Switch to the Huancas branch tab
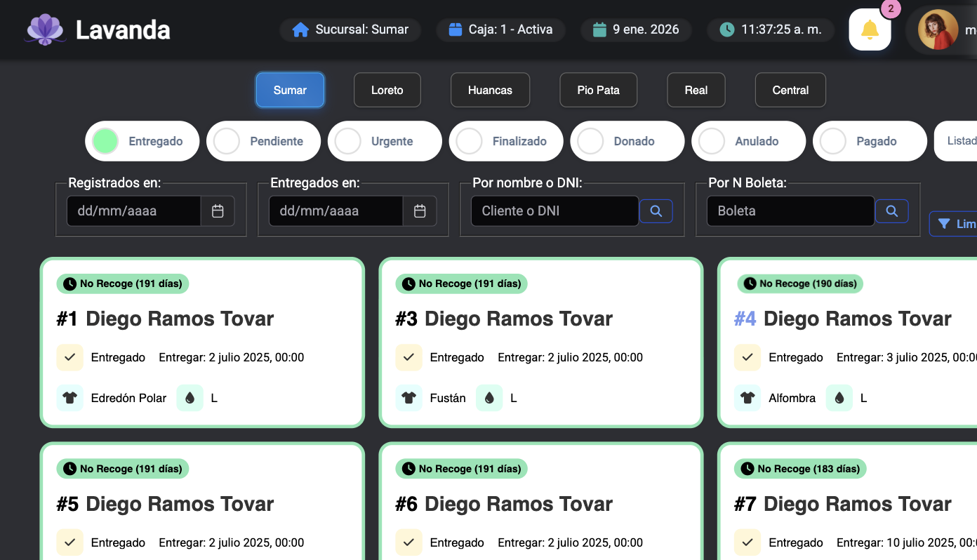Image resolution: width=977 pixels, height=560 pixels. [x=490, y=90]
